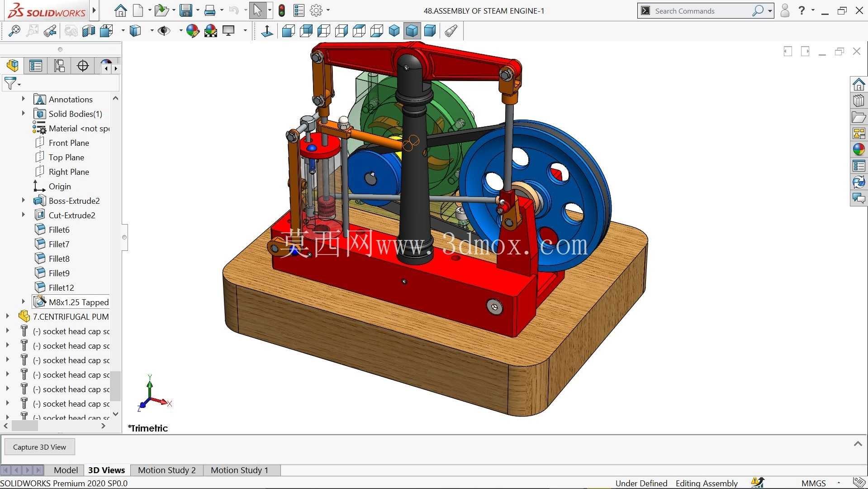Click the Capture 3D View button
The height and width of the screenshot is (489, 868).
coord(40,447)
